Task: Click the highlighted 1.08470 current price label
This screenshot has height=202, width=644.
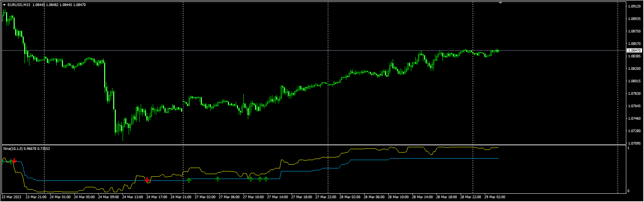Action: click(634, 51)
